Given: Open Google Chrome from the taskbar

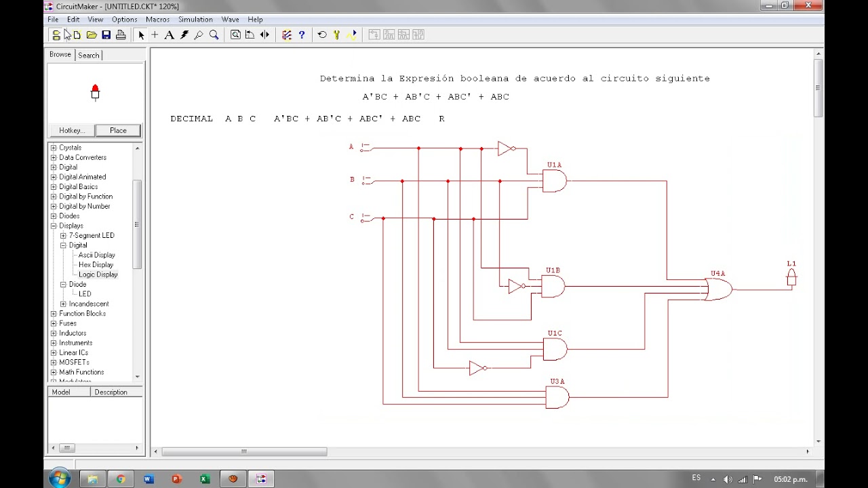Looking at the screenshot, I should click(121, 479).
